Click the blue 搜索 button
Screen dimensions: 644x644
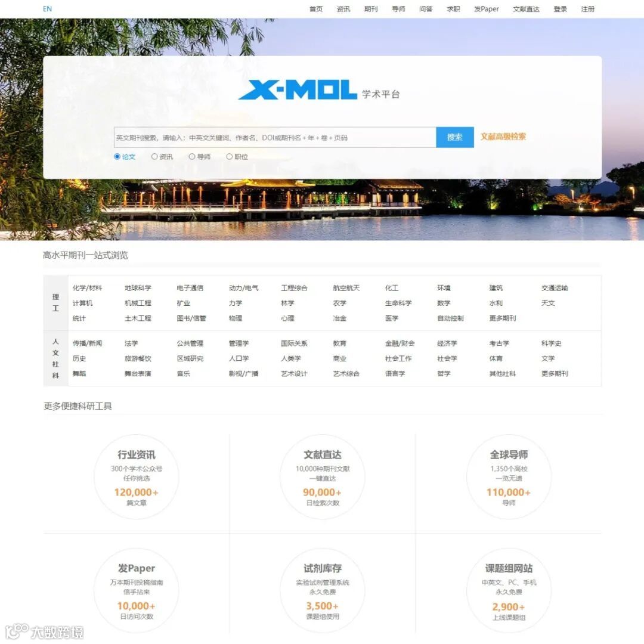(x=454, y=137)
